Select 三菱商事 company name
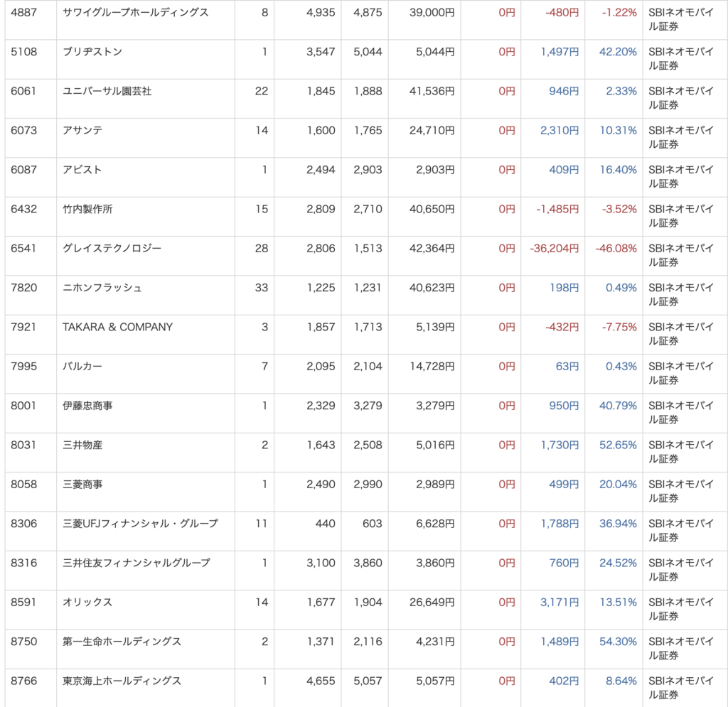728x707 pixels. click(x=82, y=485)
